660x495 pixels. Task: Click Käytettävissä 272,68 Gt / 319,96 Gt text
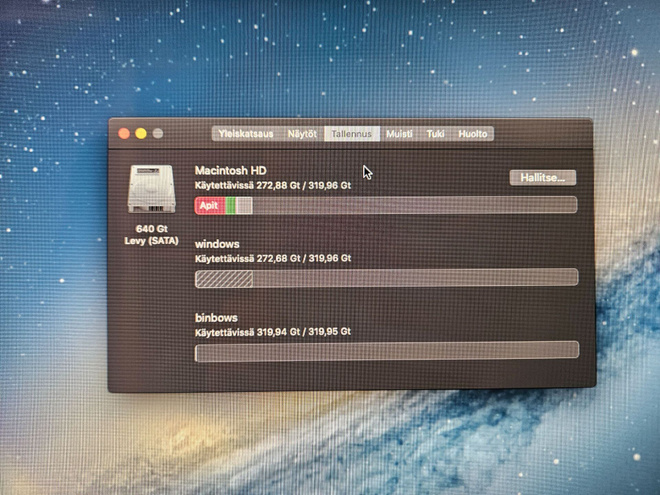(x=273, y=258)
